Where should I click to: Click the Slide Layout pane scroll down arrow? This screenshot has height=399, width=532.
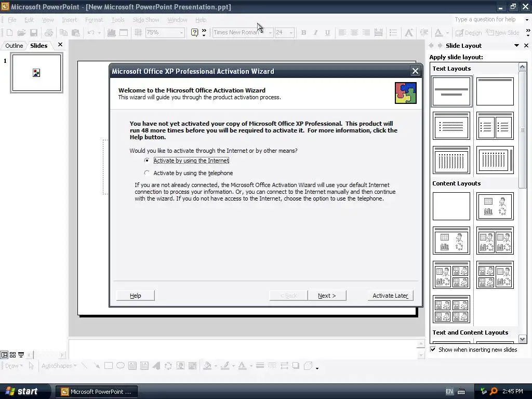[523, 339]
